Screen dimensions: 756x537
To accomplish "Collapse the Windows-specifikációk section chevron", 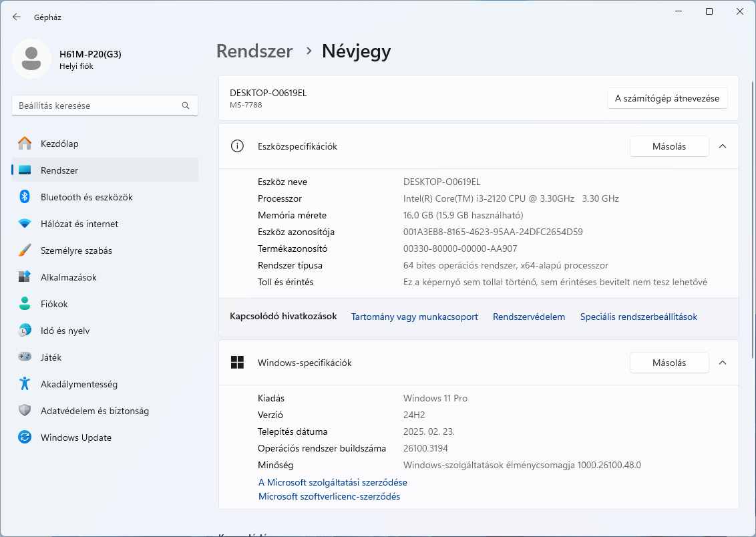I will [x=723, y=363].
